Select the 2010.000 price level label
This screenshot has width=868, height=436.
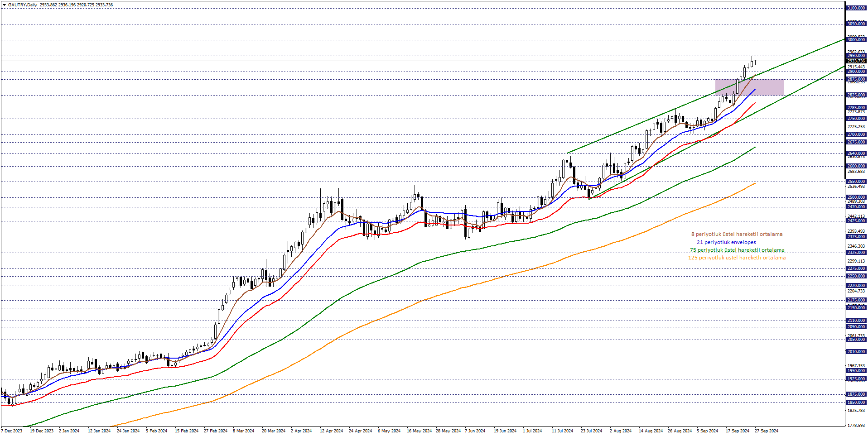click(x=856, y=352)
